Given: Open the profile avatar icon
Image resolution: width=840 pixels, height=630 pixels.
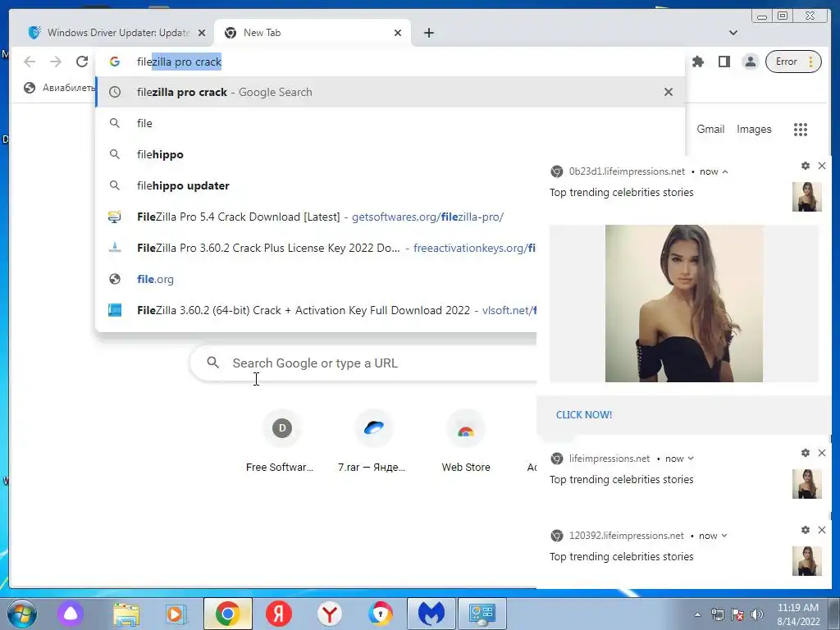Looking at the screenshot, I should (751, 62).
